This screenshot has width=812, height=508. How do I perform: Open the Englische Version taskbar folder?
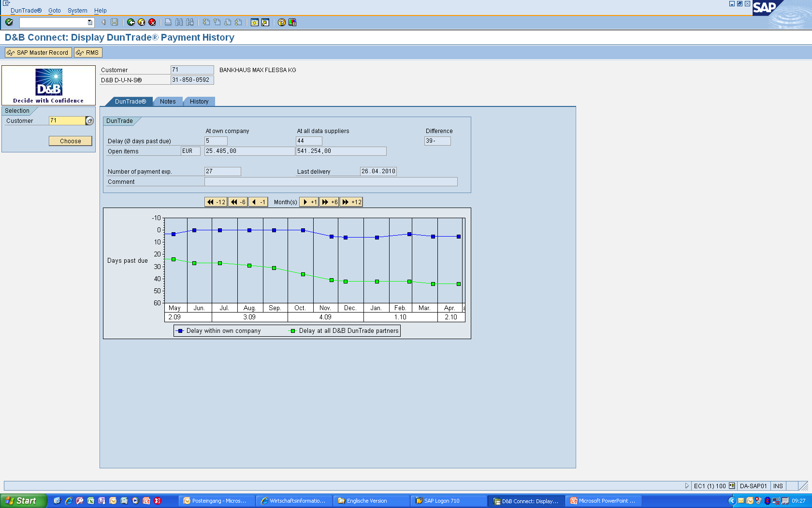(371, 501)
